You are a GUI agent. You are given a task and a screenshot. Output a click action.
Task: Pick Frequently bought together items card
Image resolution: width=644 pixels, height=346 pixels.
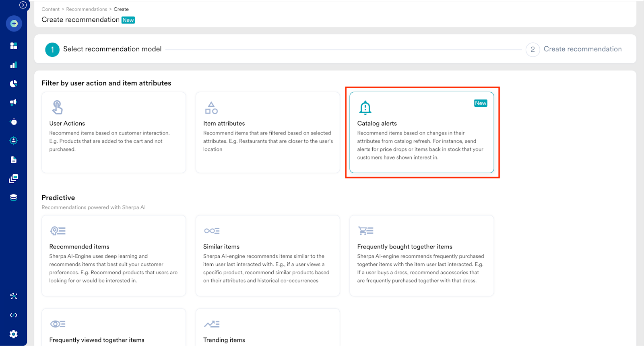(421, 256)
